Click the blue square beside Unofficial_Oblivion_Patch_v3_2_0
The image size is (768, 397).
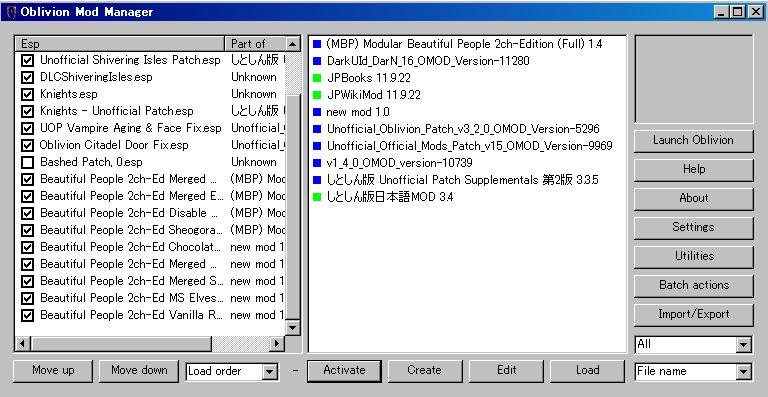coord(317,129)
